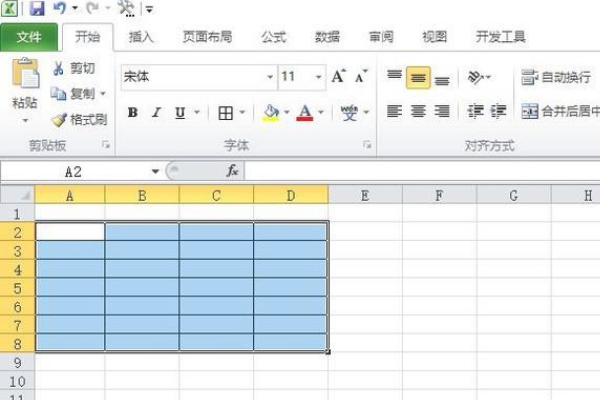This screenshot has width=600, height=400.
Task: Click the Name Box showing A2
Action: tap(73, 172)
